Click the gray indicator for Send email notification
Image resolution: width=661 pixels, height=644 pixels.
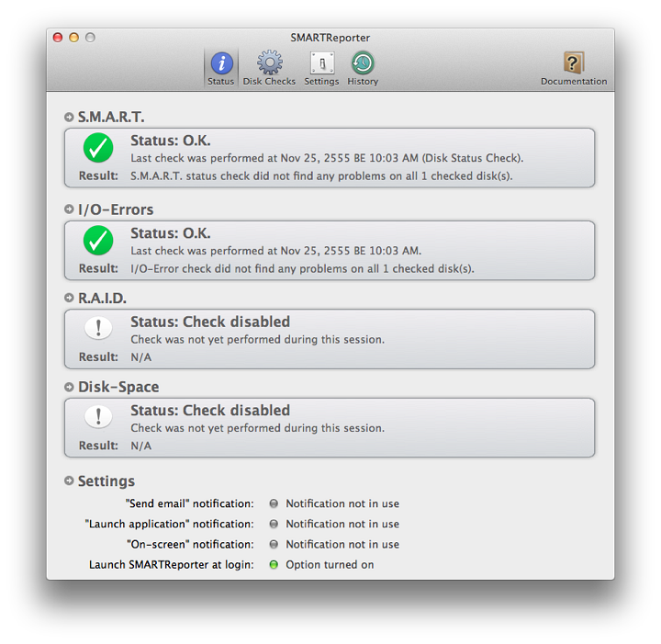coord(274,503)
